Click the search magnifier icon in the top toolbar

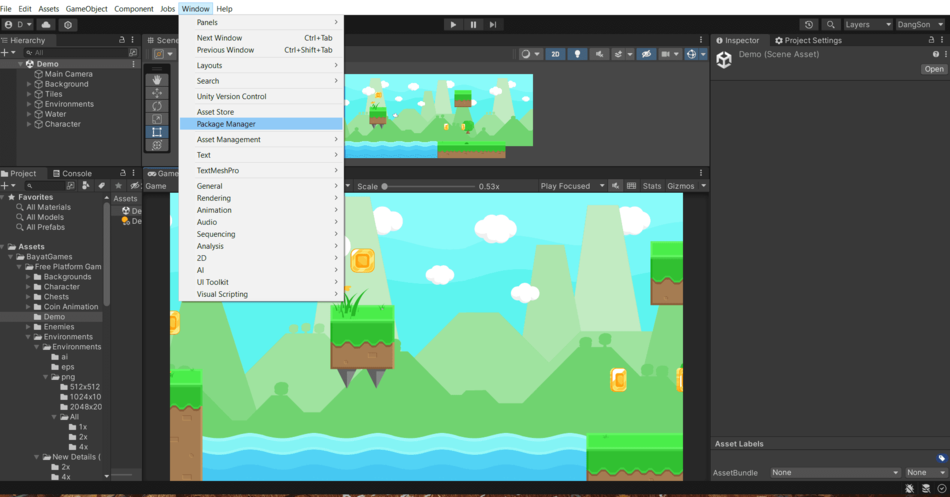(829, 25)
